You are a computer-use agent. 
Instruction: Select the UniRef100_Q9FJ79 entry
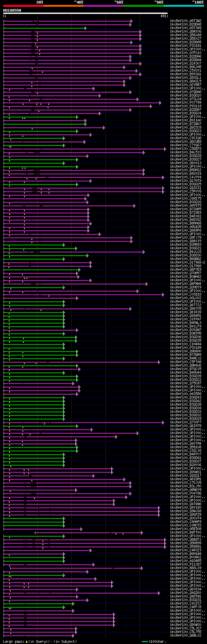pyautogui.click(x=186, y=237)
